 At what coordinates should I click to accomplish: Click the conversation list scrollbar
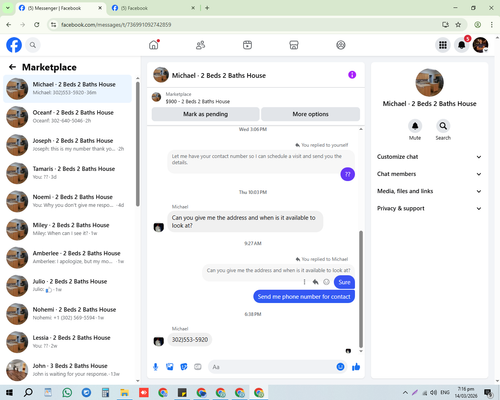tap(138, 144)
